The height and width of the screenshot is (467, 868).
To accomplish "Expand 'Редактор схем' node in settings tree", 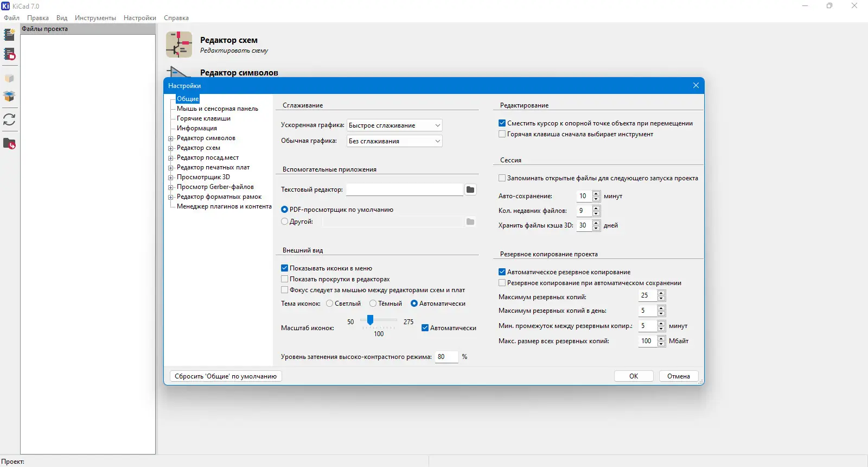I will click(x=170, y=148).
